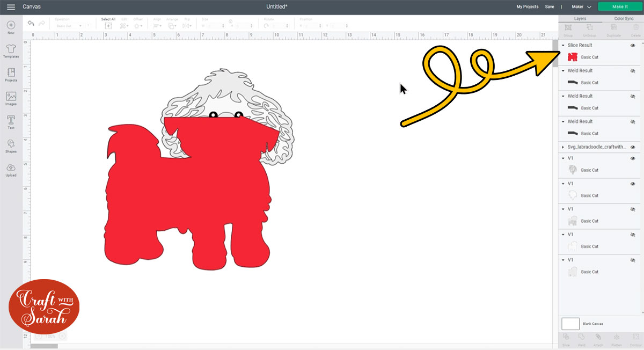Click the Blank Canvas swatch
This screenshot has height=350, width=644.
coord(570,324)
